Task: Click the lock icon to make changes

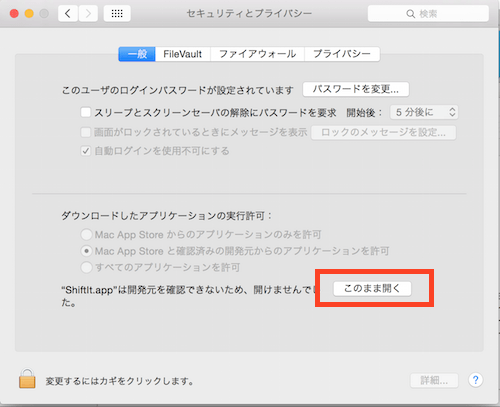Action: (27, 379)
